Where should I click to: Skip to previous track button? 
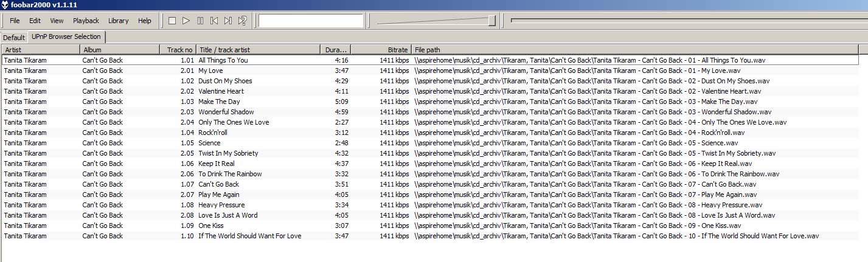214,21
